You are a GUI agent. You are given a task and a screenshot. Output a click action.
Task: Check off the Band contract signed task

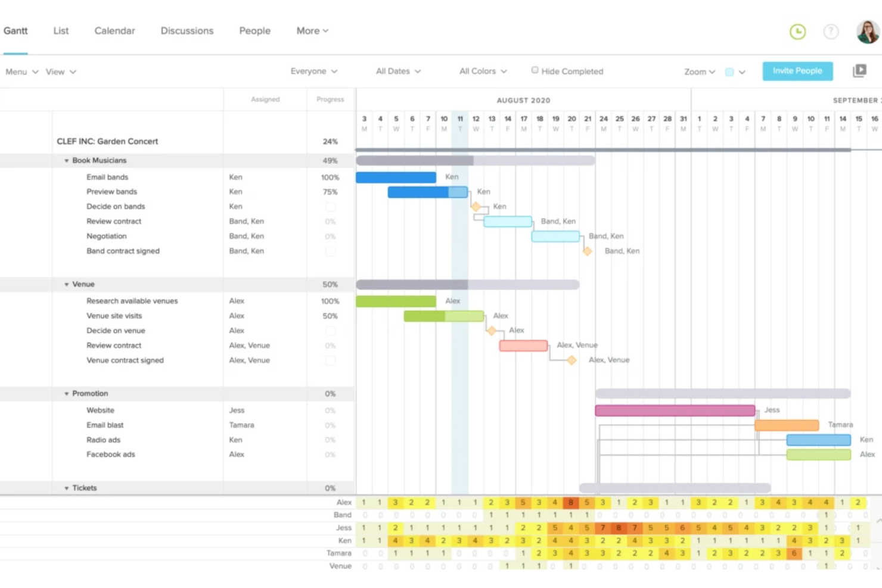(x=330, y=251)
